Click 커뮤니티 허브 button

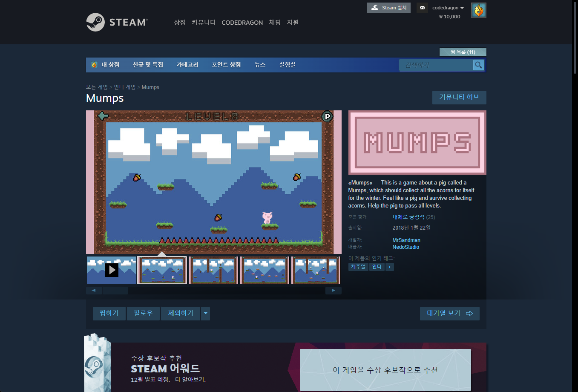459,97
